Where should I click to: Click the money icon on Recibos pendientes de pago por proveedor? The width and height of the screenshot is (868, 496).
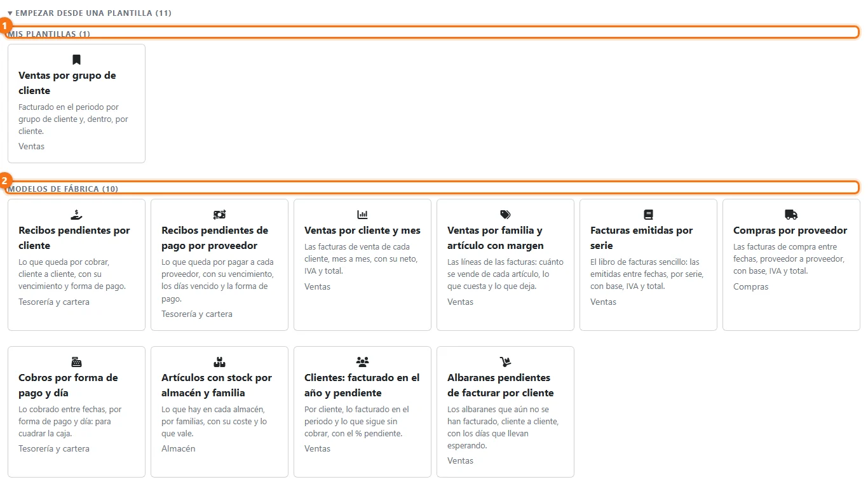[x=219, y=215]
